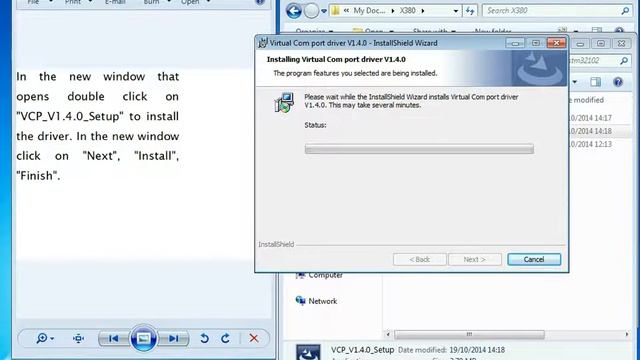Click the Explorer Forward button
The image size is (640, 360).
click(x=311, y=11)
